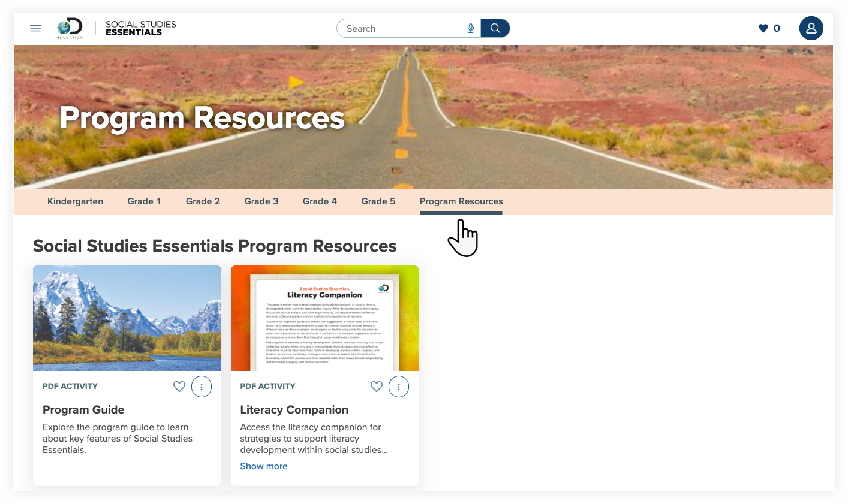Open the Program Guide mountain thumbnail
The height and width of the screenshot is (504, 848).
(127, 318)
